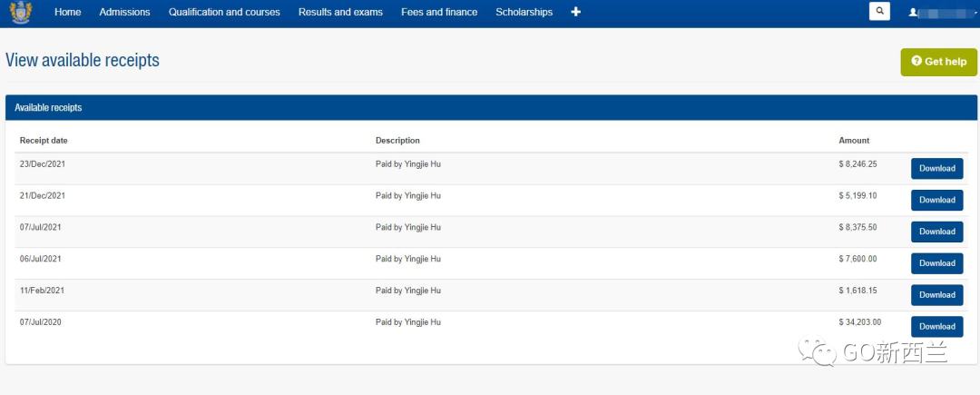Select the 07/Jul/2020 date cell
Screen dimensions: 980x395
pyautogui.click(x=41, y=322)
